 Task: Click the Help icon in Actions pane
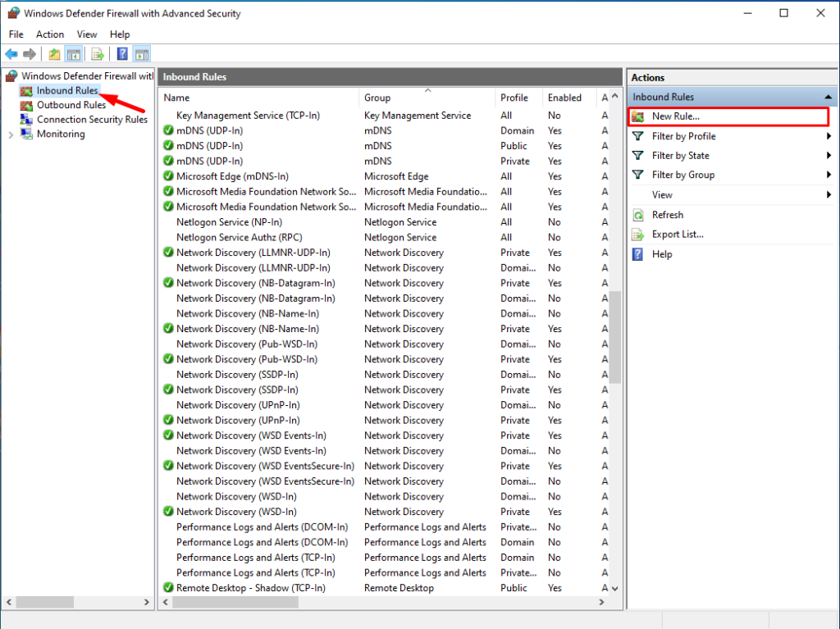(x=637, y=254)
